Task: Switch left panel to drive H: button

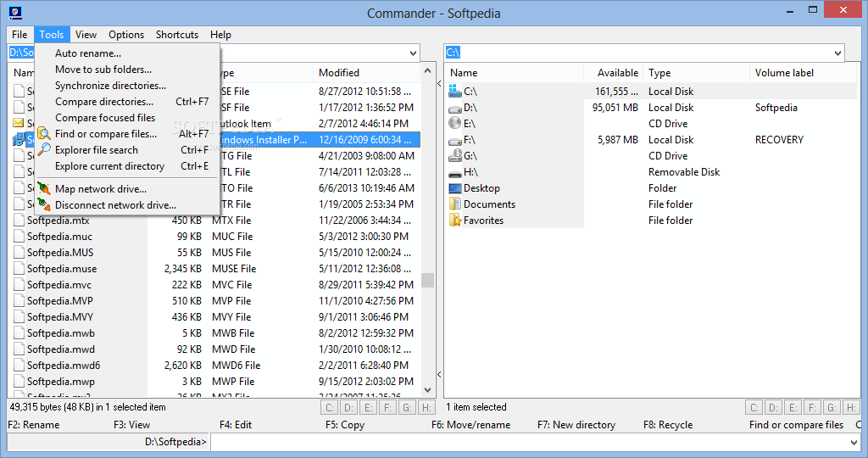Action: 426,408
